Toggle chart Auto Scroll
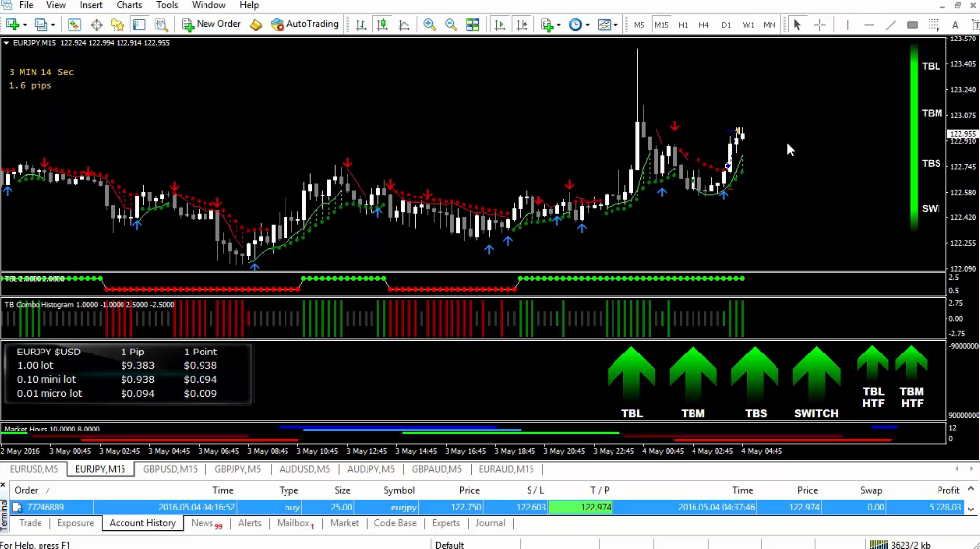Viewport: 980px width, 549px height. coord(499,25)
